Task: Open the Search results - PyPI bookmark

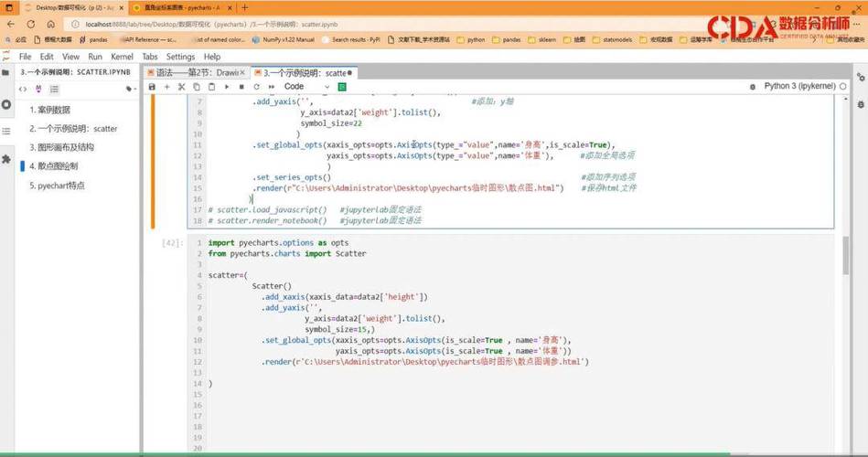Action: 351,40
